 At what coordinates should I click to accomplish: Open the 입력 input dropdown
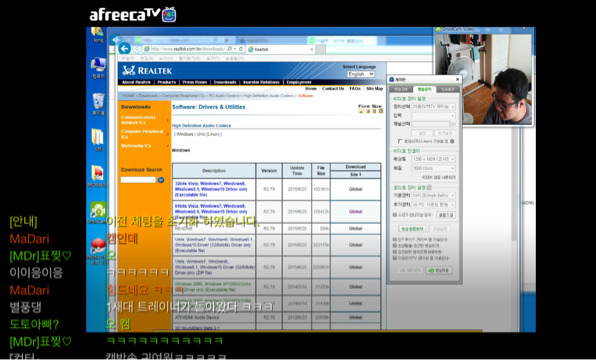[x=434, y=115]
